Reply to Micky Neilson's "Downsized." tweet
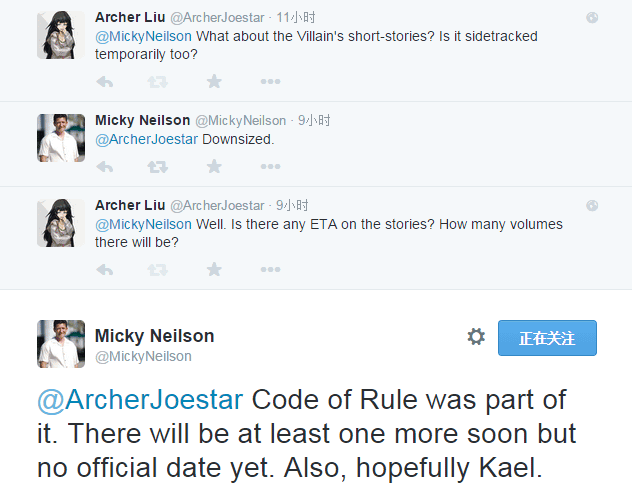The width and height of the screenshot is (632, 494). pos(105,166)
